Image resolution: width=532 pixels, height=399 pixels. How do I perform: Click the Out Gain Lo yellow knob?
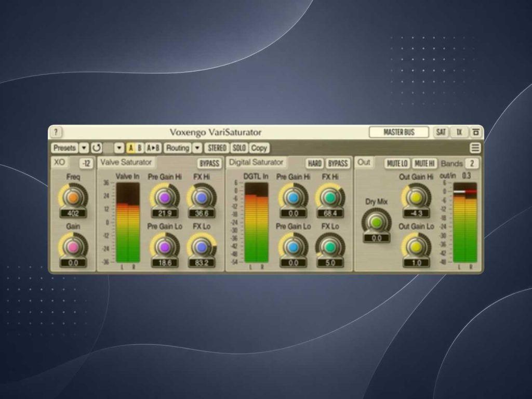416,247
